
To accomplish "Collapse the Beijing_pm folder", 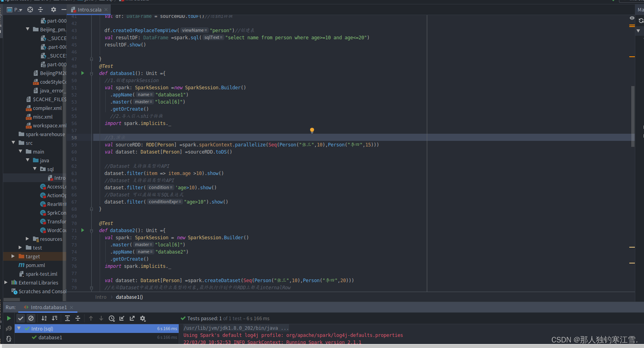I will coord(27,29).
